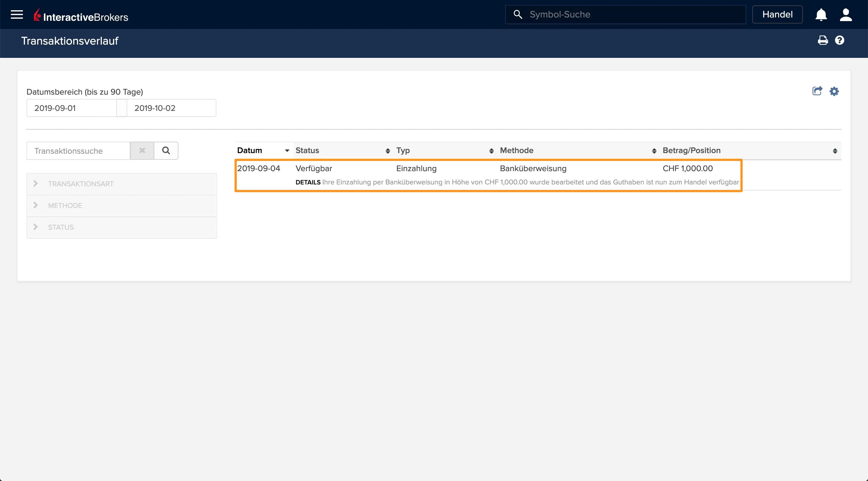868x481 pixels.
Task: Click the export share icon
Action: (x=817, y=91)
